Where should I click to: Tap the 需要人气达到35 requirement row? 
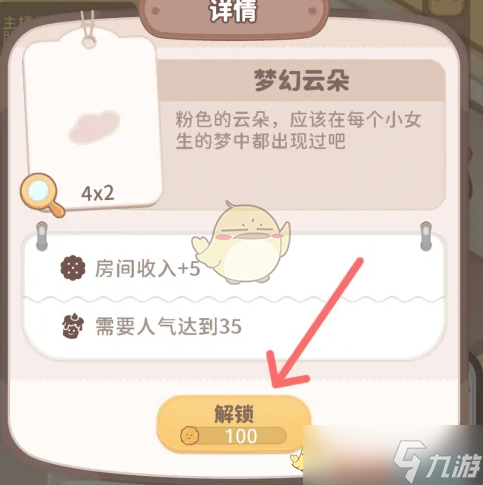point(233,327)
